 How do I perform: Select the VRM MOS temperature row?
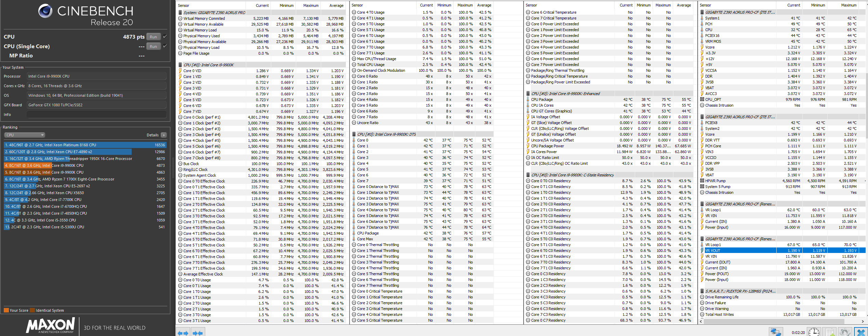click(x=782, y=41)
